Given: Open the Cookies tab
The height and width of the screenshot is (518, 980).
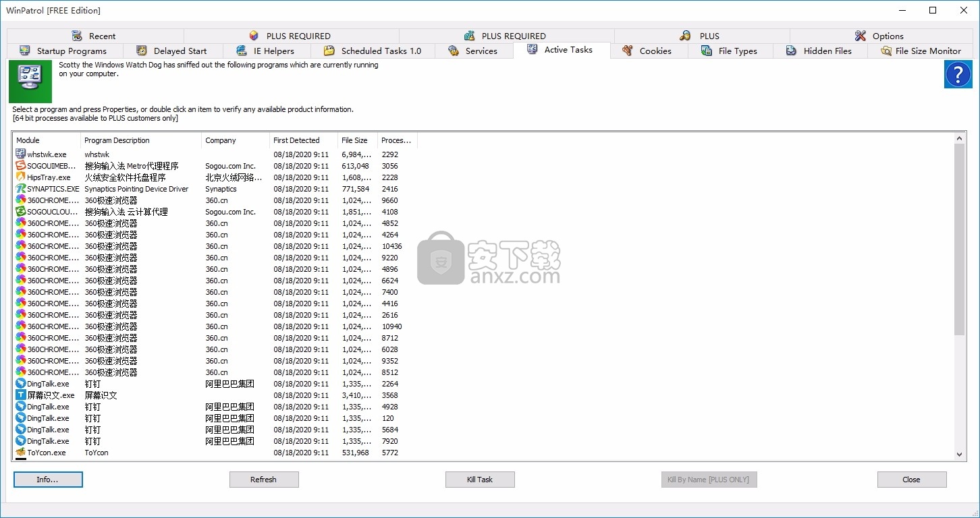Looking at the screenshot, I should point(649,51).
